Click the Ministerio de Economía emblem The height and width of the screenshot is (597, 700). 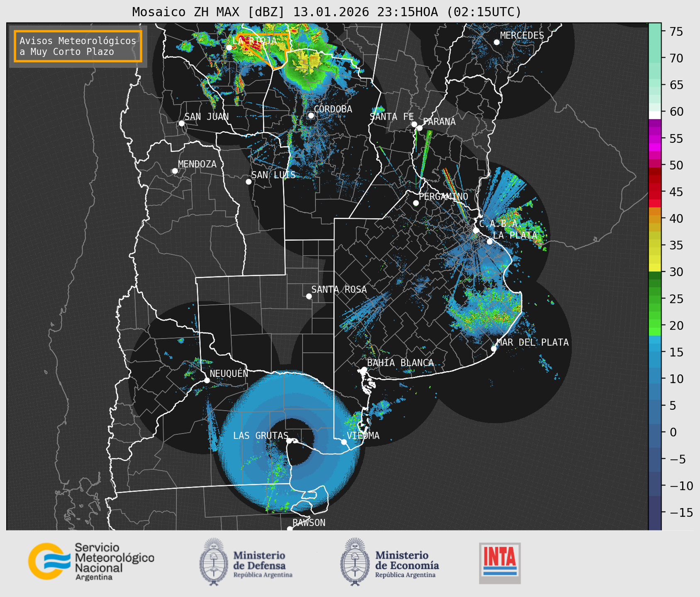pos(356,562)
